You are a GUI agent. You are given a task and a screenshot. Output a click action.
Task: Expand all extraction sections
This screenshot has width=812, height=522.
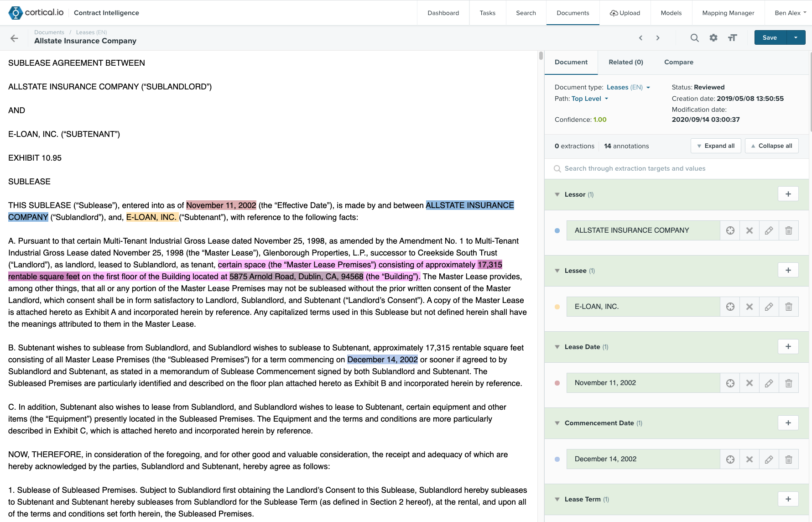point(716,146)
